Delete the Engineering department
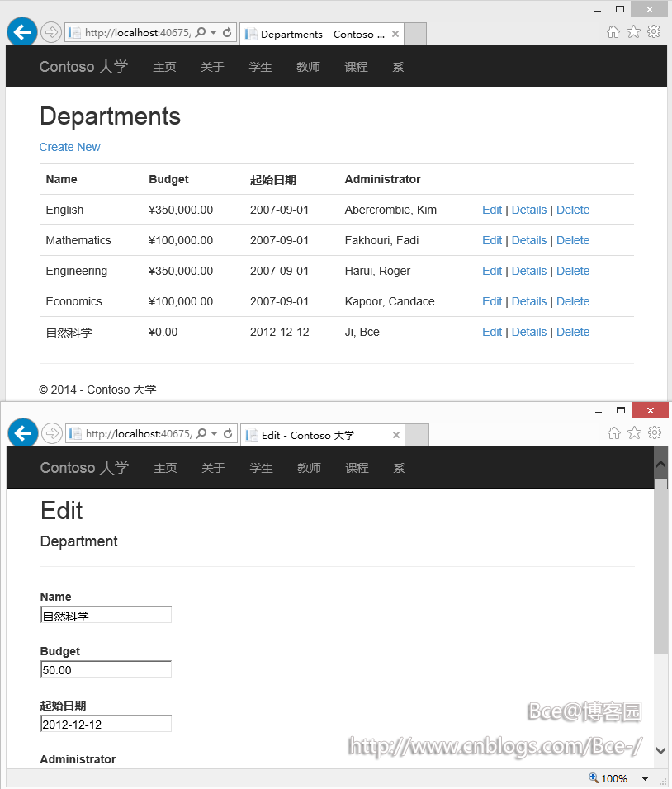 click(x=573, y=271)
